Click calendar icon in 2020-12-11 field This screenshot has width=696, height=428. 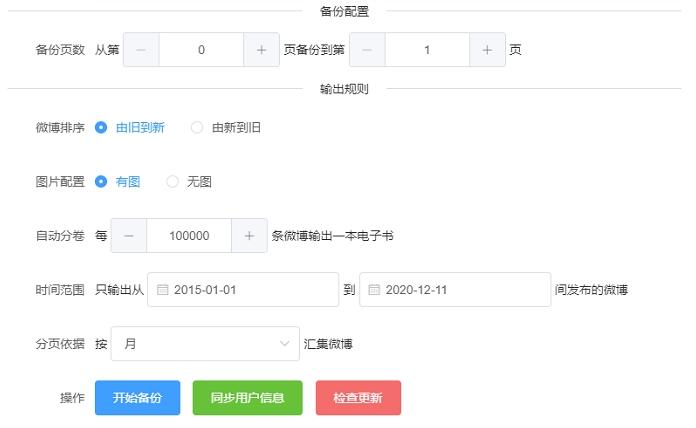click(375, 290)
